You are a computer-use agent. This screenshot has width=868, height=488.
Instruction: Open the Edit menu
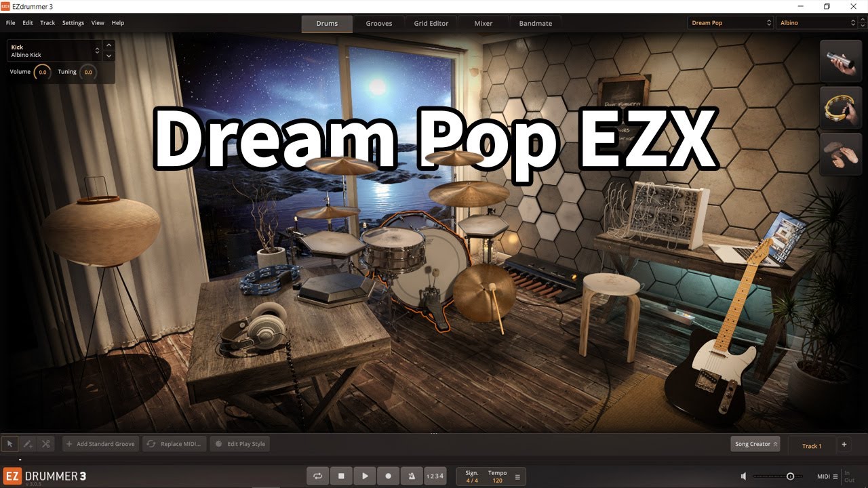coord(28,23)
